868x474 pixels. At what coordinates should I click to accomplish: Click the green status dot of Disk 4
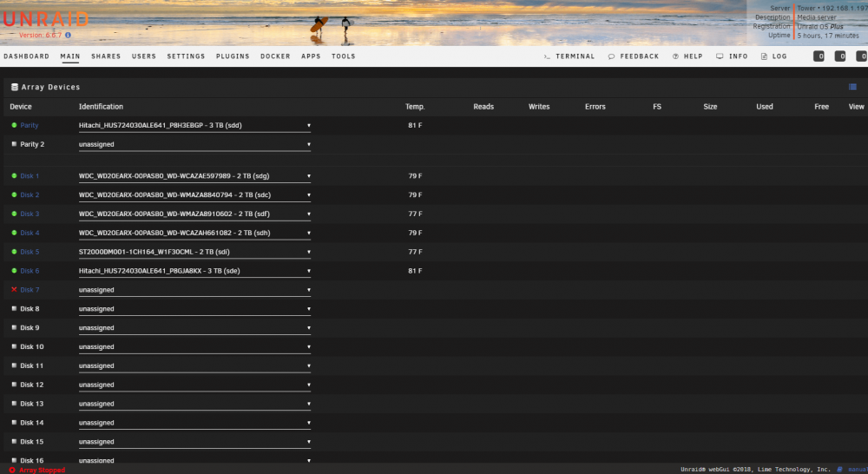pyautogui.click(x=15, y=233)
